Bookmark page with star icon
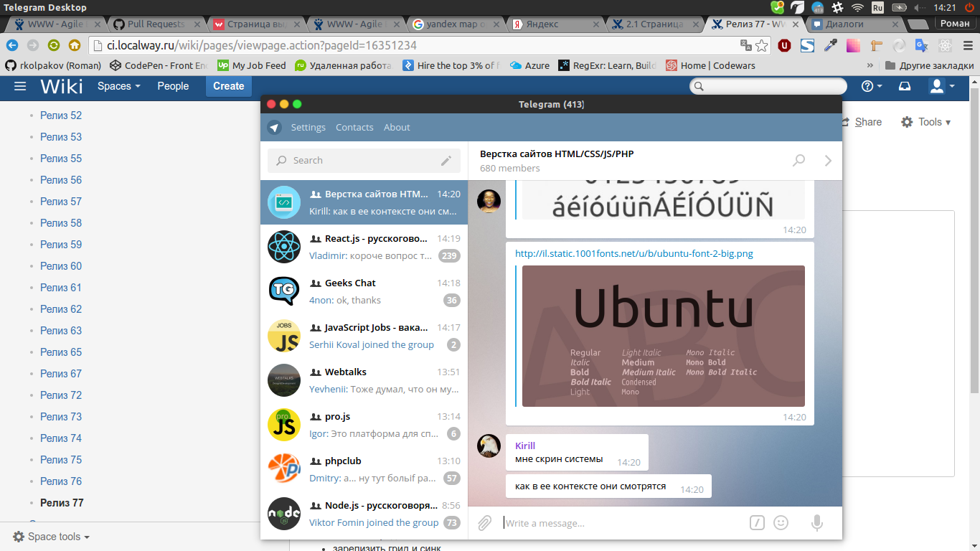980x551 pixels. click(762, 46)
